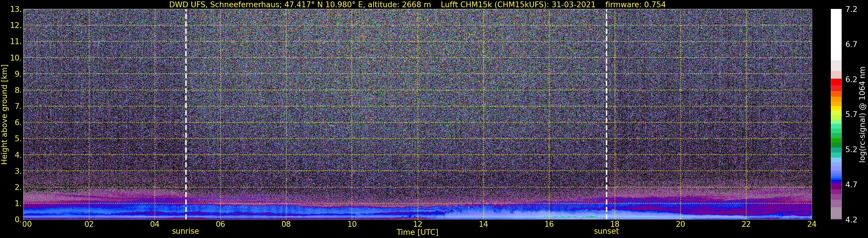The width and height of the screenshot is (868, 238).
Task: Click the plot title text at top
Action: pos(417,4)
